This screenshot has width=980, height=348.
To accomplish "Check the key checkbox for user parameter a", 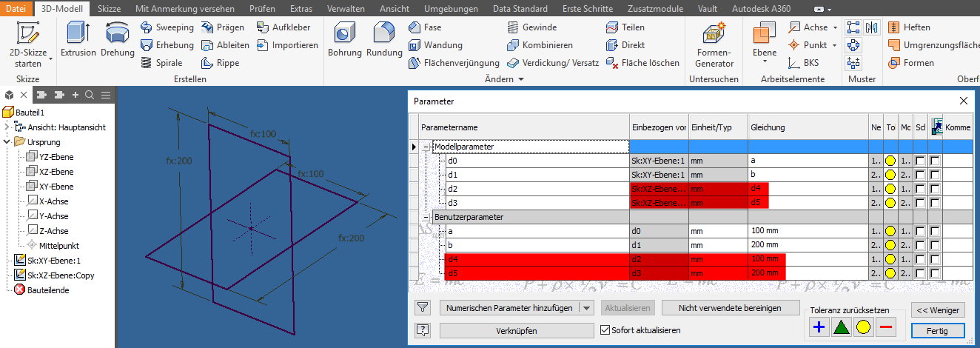I will coord(919,231).
